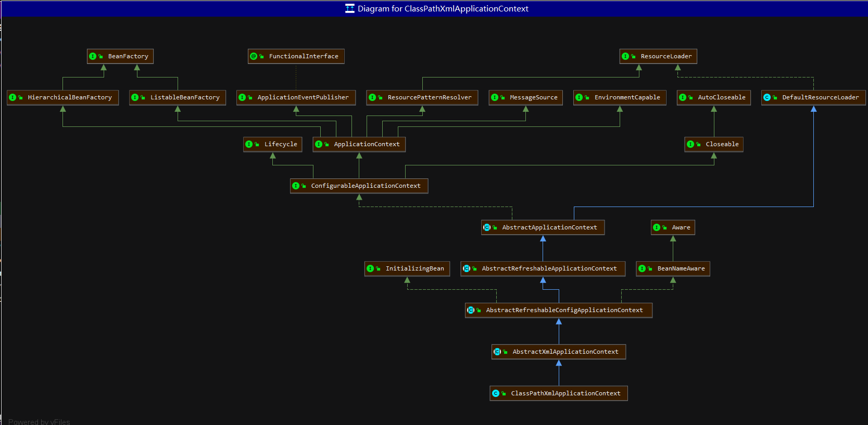
Task: Click the diagram title text in header
Action: tap(443, 8)
